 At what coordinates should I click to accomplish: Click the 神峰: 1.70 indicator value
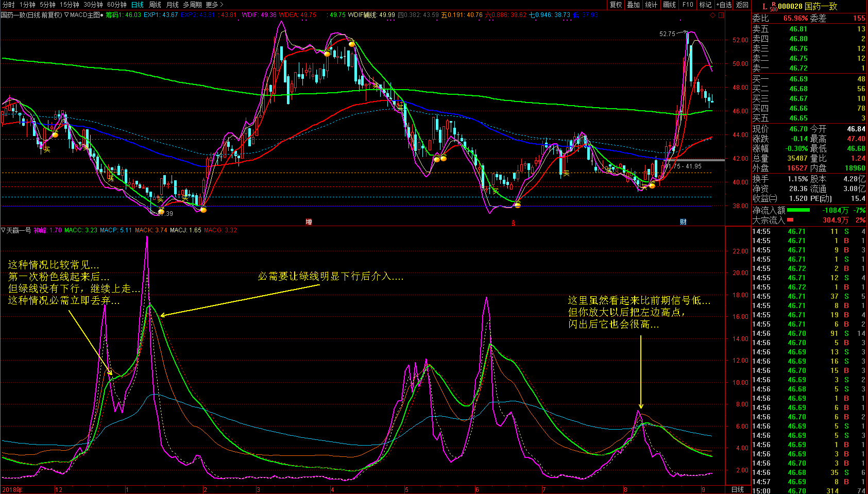click(x=47, y=230)
